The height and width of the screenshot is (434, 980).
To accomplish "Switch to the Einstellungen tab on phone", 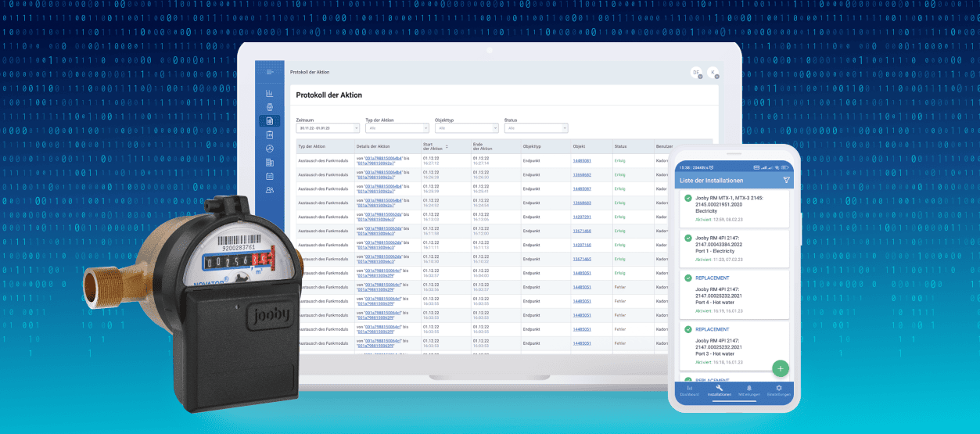I will [779, 390].
